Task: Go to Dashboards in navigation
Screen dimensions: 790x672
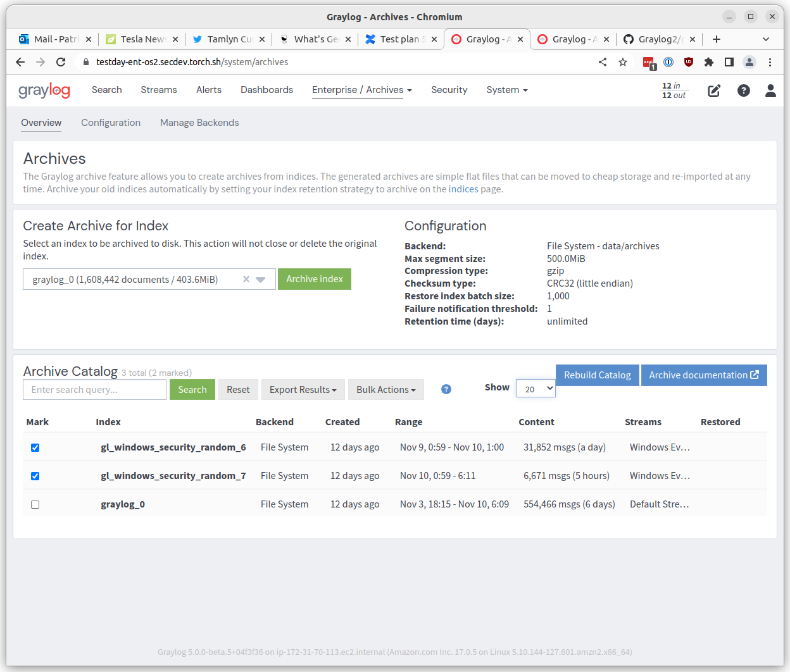Action: coord(266,90)
